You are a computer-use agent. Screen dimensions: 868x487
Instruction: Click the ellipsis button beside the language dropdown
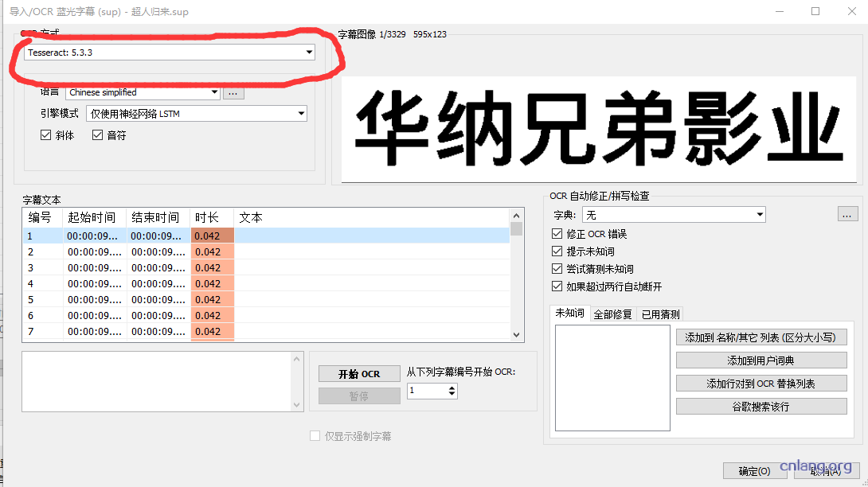click(233, 92)
